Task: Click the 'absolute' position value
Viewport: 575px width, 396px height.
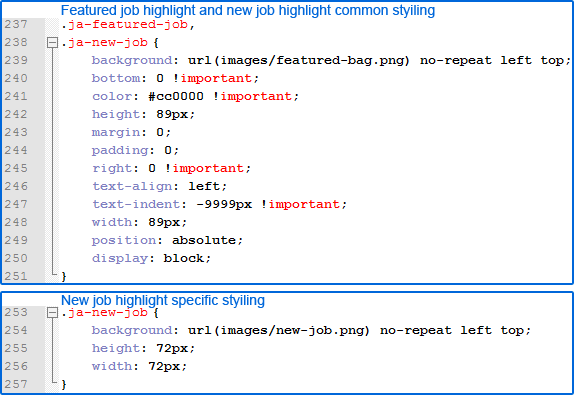Action: tap(204, 241)
